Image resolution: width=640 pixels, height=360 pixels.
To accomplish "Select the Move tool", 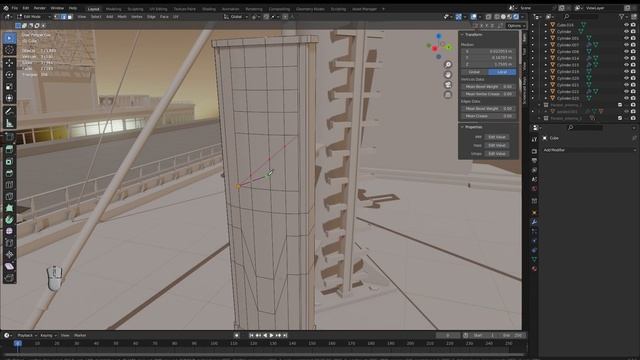I will point(9,63).
